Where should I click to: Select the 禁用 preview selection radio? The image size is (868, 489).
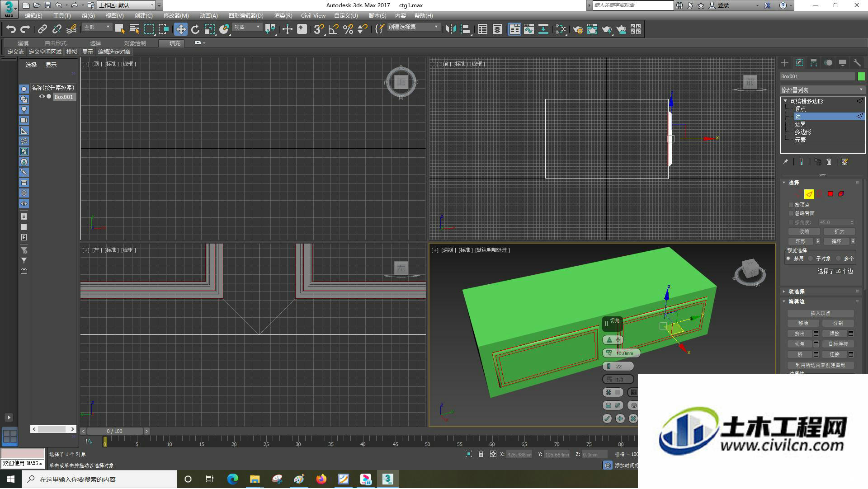coord(788,259)
